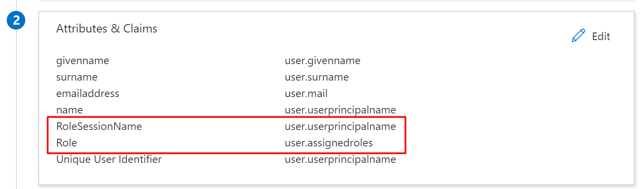
Task: Click the user.givenname value
Action: 322,61
